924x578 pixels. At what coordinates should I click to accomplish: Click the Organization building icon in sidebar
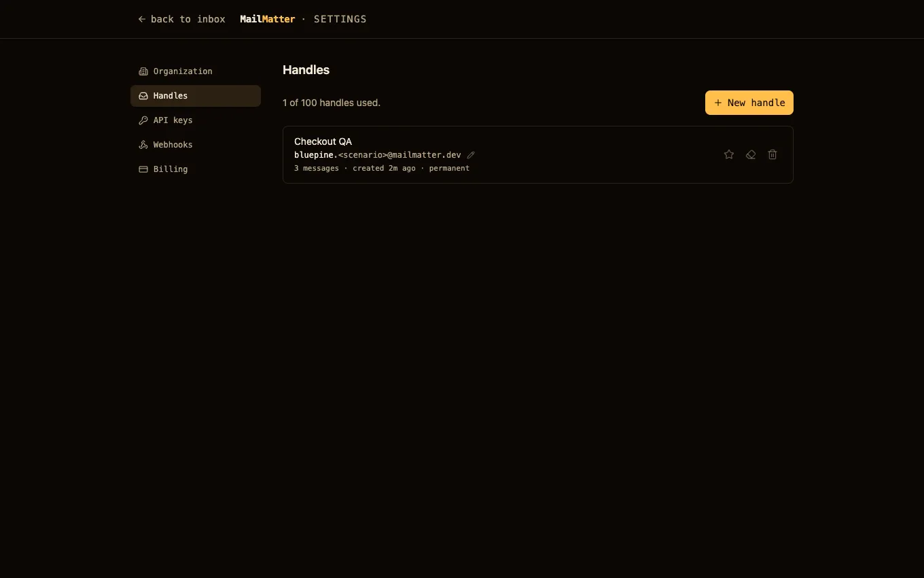pyautogui.click(x=143, y=71)
